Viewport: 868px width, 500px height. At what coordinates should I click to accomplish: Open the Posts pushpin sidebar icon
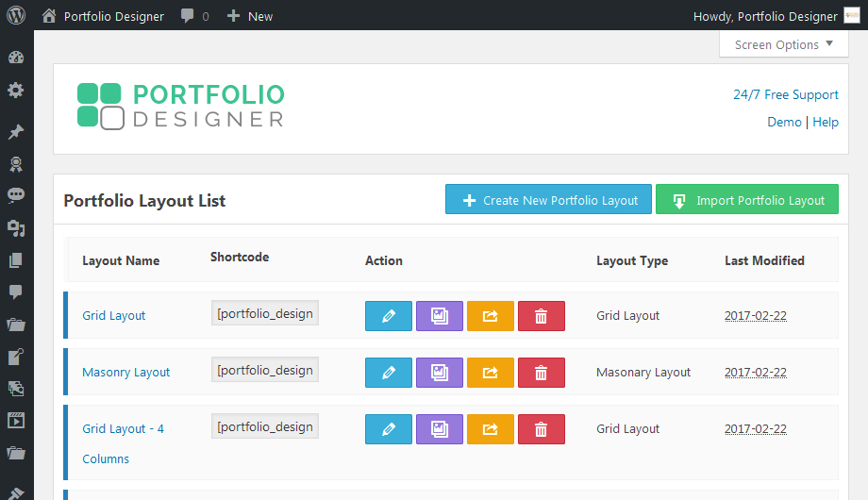(x=16, y=132)
